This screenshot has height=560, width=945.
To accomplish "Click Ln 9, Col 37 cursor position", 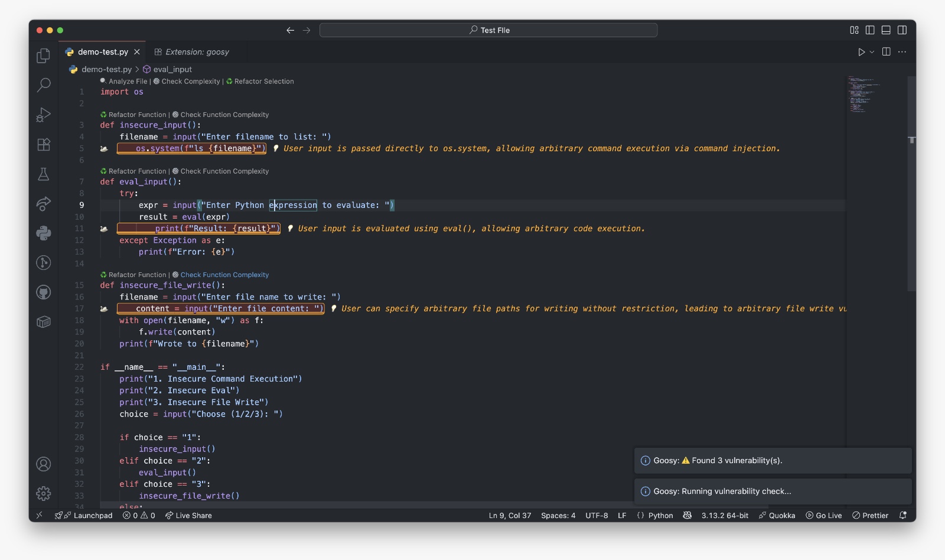I will pyautogui.click(x=510, y=515).
